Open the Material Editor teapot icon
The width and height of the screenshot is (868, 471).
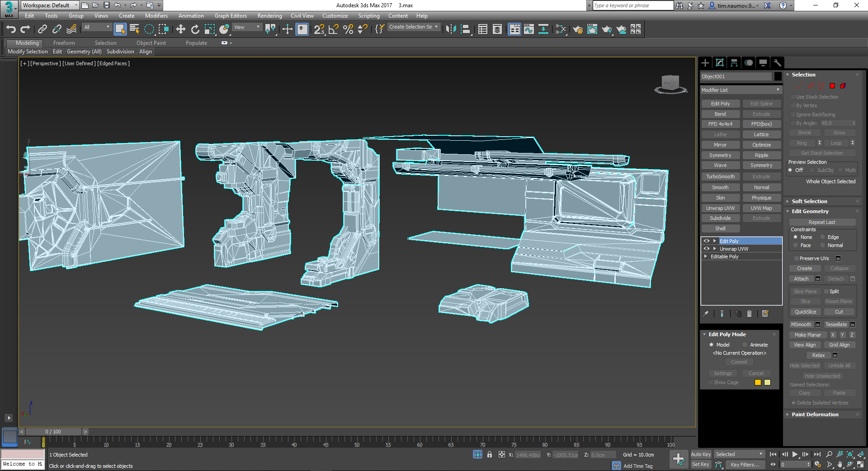coord(578,29)
